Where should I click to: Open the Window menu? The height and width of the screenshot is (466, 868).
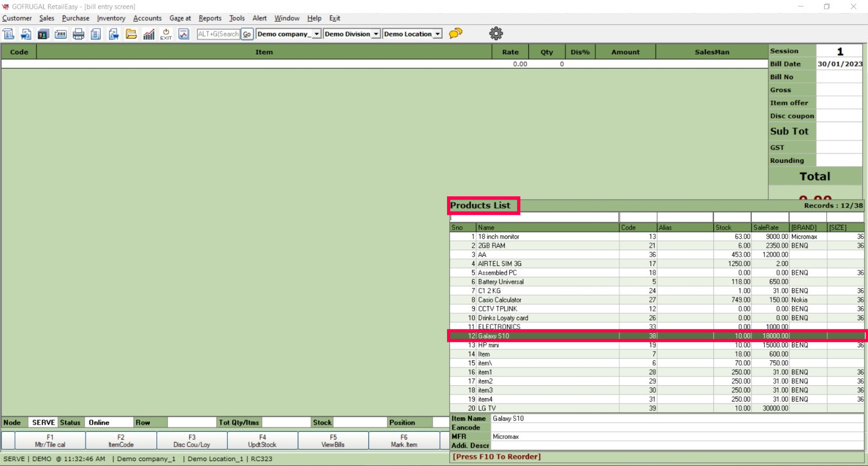click(286, 18)
